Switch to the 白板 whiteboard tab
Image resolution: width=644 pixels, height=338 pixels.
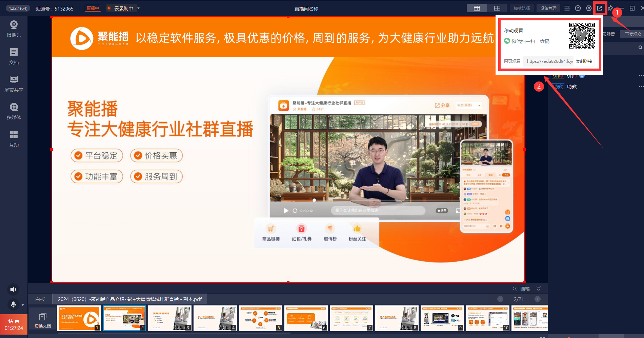click(40, 299)
